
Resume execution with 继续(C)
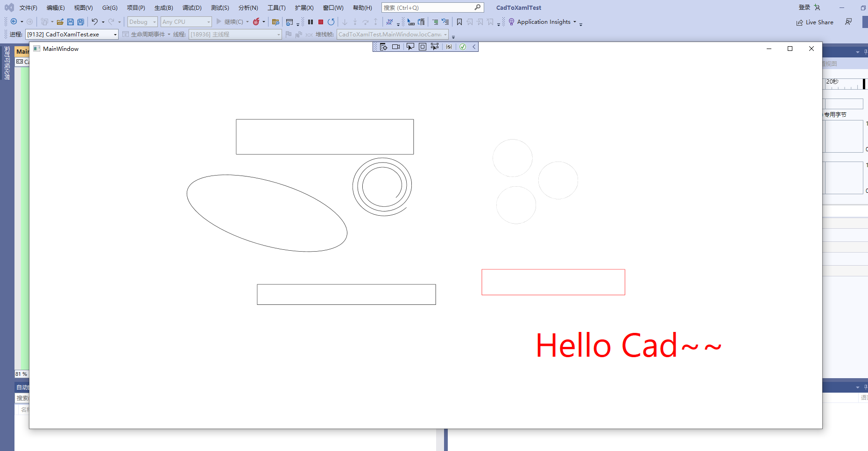tap(233, 21)
